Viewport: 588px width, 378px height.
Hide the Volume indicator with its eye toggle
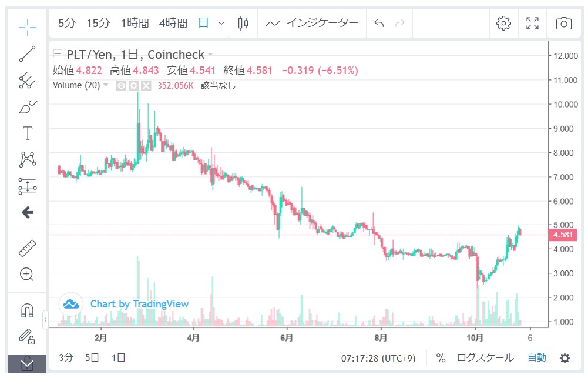tap(121, 85)
